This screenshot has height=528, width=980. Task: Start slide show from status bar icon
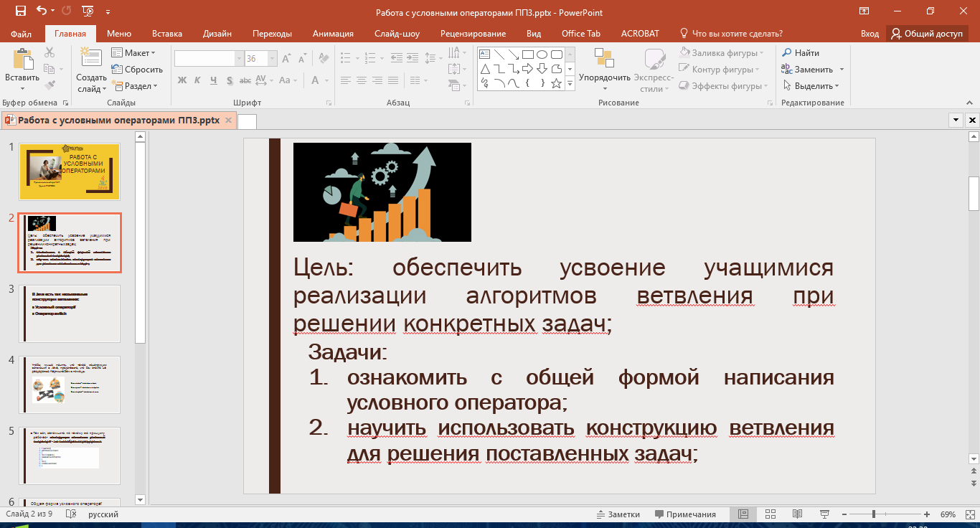[x=824, y=514]
